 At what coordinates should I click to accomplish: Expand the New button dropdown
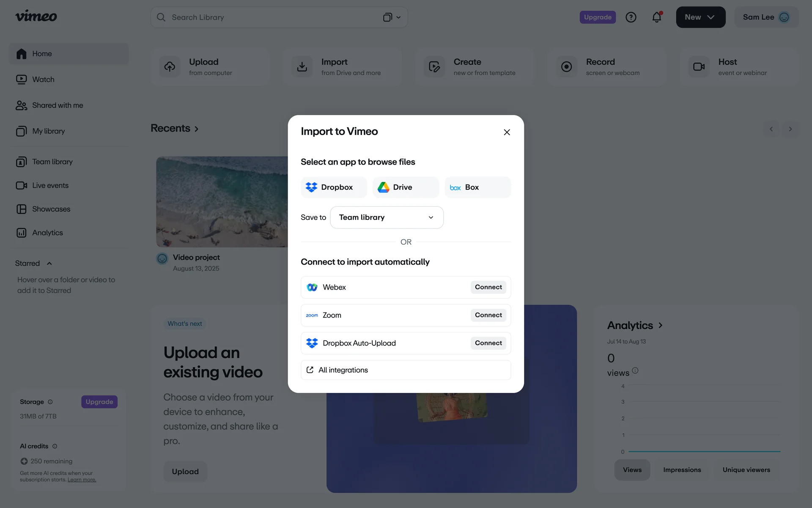pyautogui.click(x=700, y=17)
